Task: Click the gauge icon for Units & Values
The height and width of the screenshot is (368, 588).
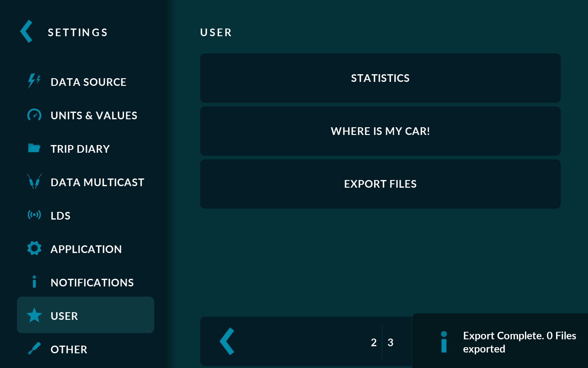Action: click(x=34, y=115)
